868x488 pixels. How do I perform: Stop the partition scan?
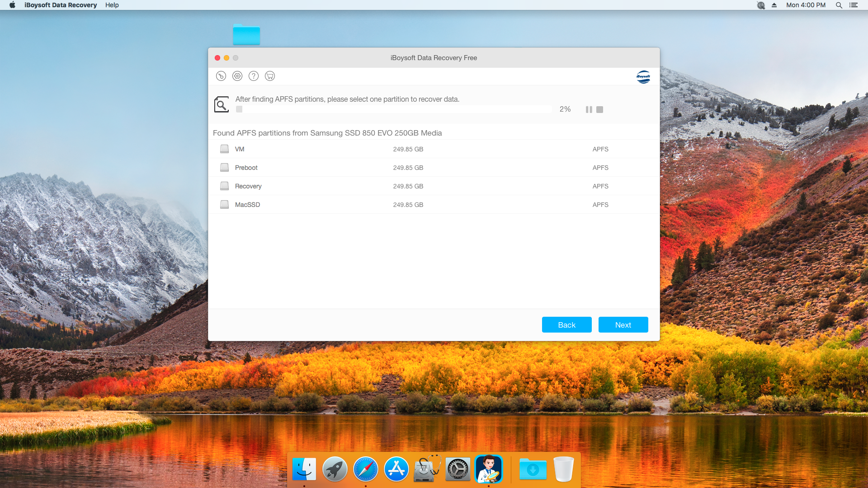coord(600,109)
